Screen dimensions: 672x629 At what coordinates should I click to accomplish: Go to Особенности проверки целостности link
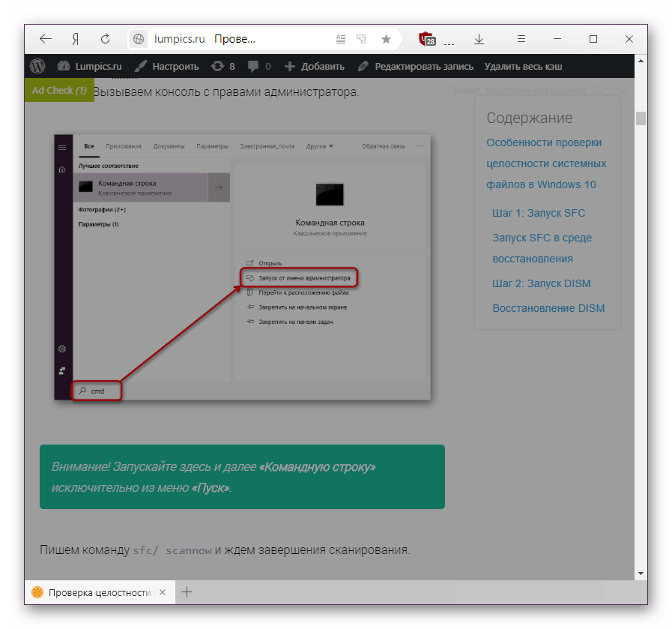546,163
